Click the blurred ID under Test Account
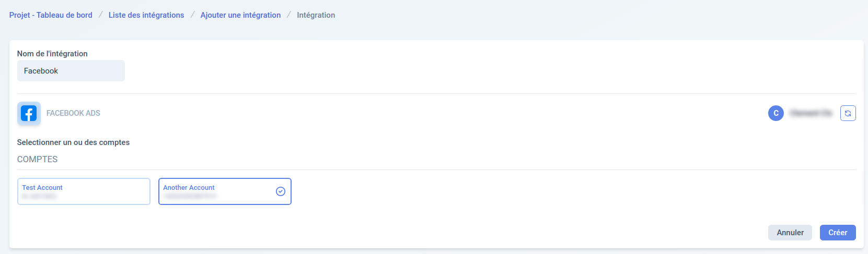Viewport: 868px width, 254px height. pos(39,197)
